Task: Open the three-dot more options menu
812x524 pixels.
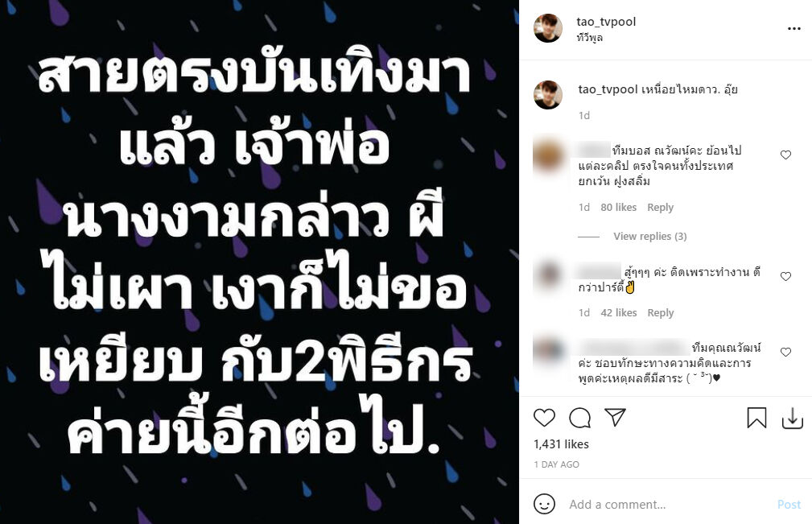Action: pyautogui.click(x=793, y=28)
